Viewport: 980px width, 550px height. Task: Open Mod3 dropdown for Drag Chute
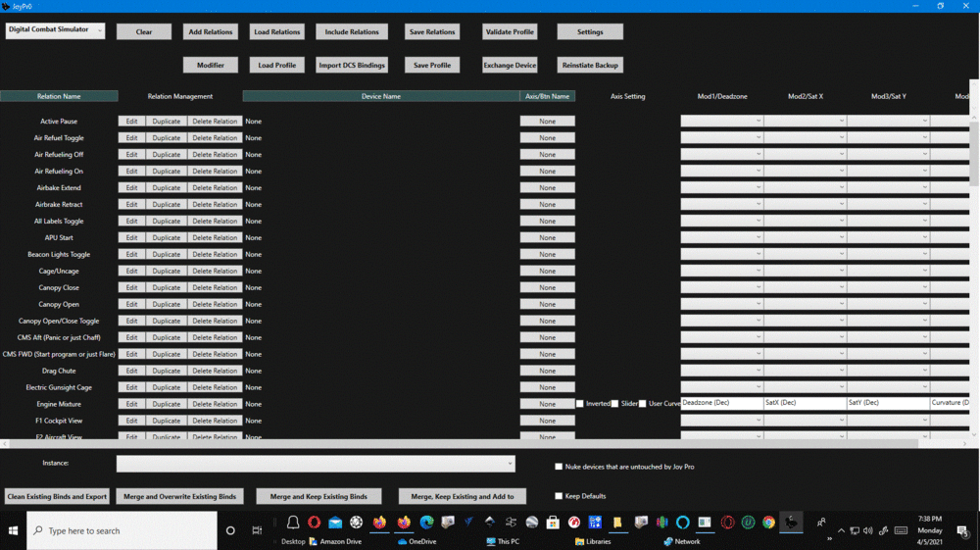pos(888,370)
